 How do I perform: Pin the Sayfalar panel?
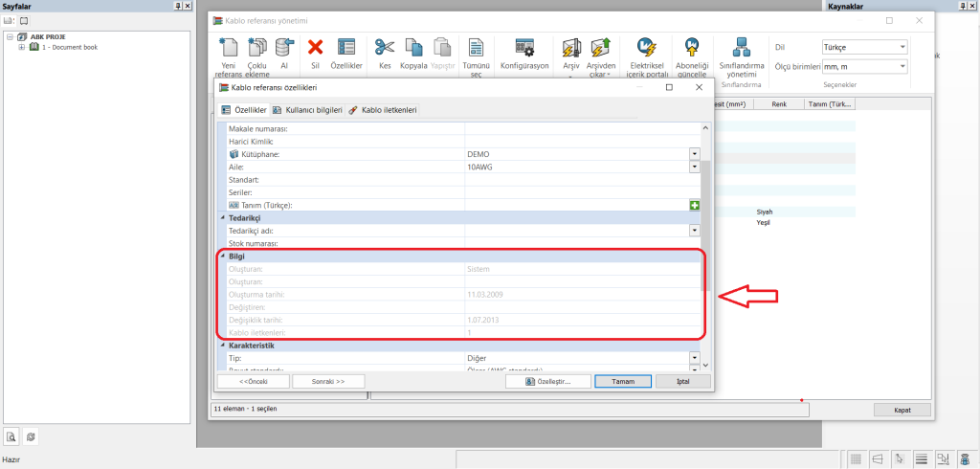click(x=178, y=6)
